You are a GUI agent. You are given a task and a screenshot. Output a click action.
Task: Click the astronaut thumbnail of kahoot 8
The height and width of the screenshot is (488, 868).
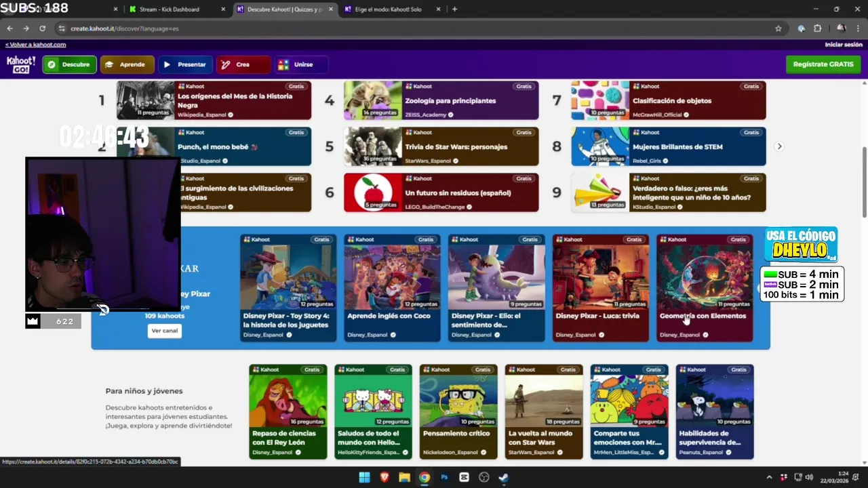pos(600,146)
